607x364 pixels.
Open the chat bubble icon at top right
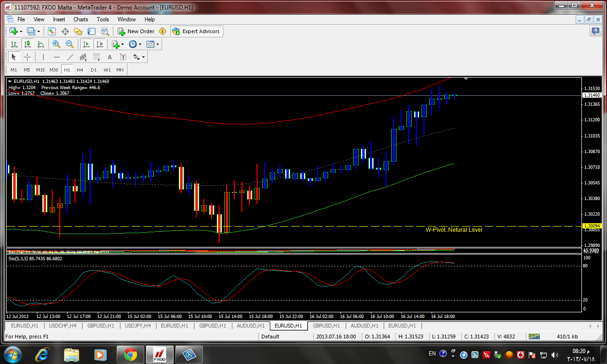point(595,31)
